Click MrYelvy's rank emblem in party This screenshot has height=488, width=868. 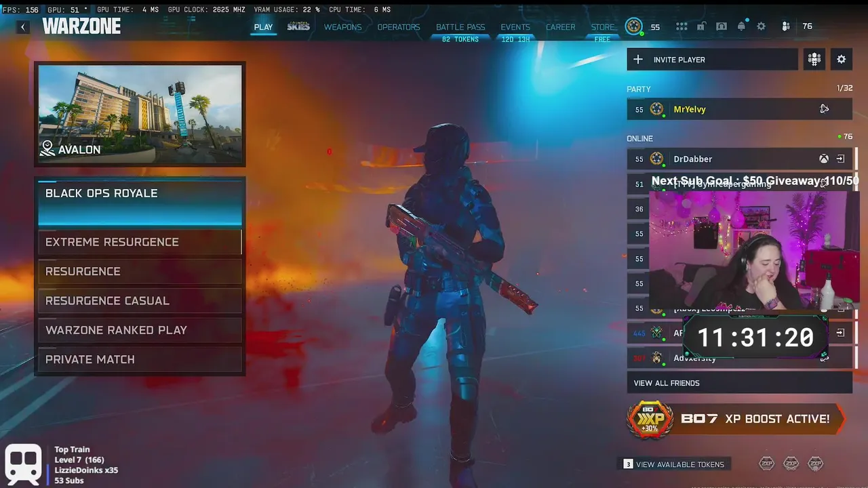[x=656, y=109]
